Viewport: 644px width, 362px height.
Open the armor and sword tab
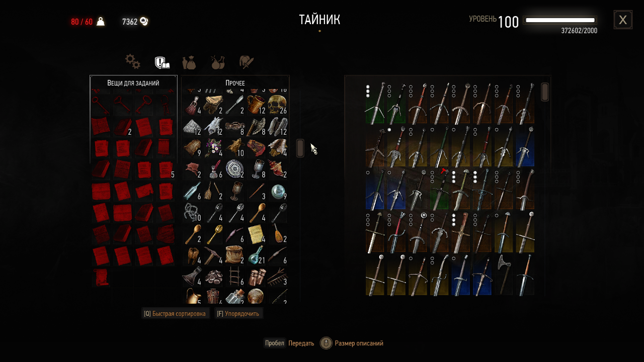click(247, 62)
